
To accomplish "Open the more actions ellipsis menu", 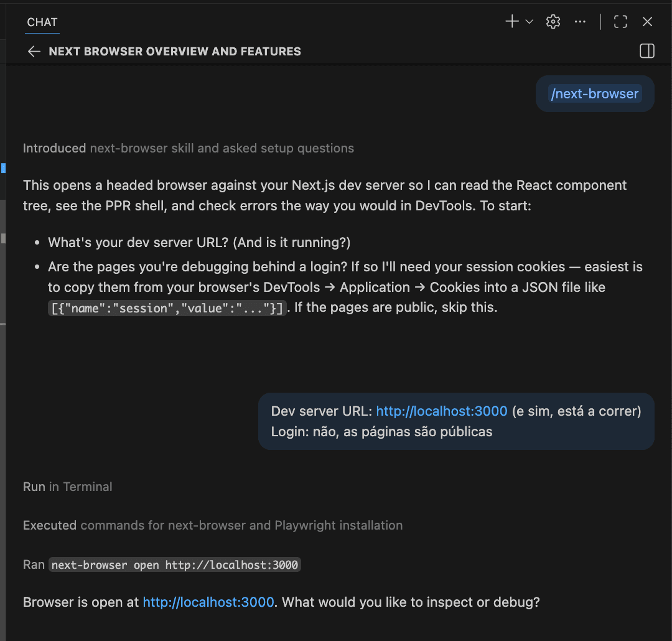I will click(580, 22).
